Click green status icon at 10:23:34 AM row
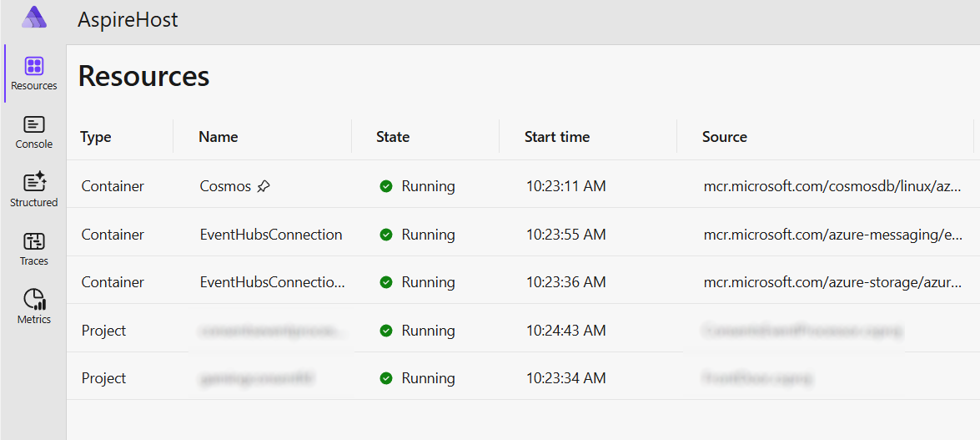This screenshot has width=980, height=440. point(386,378)
